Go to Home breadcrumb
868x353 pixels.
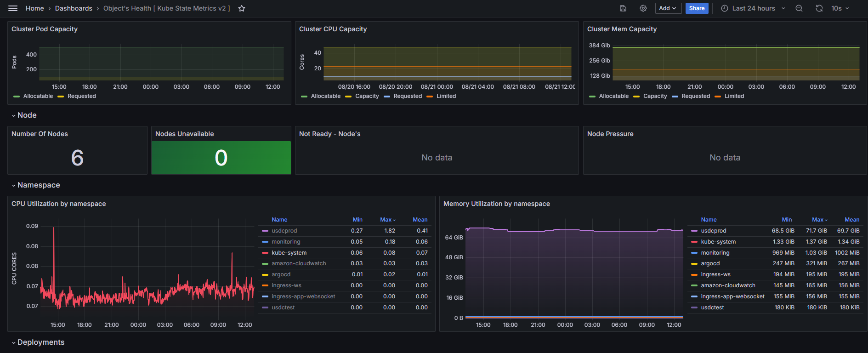35,8
